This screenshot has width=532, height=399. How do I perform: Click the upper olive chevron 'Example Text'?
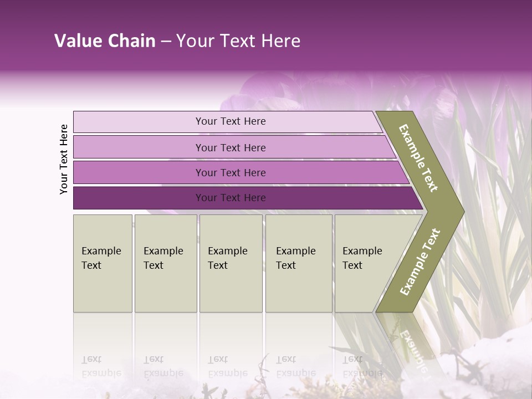[x=420, y=158]
